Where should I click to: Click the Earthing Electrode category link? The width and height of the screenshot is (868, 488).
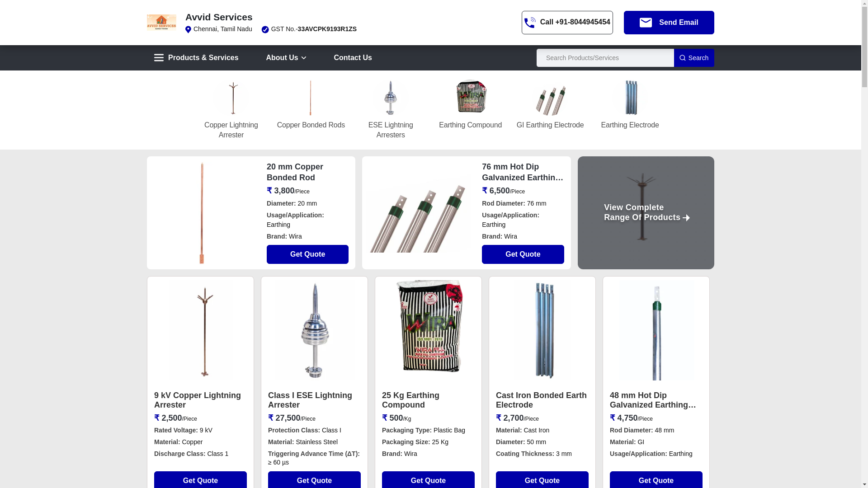click(630, 125)
